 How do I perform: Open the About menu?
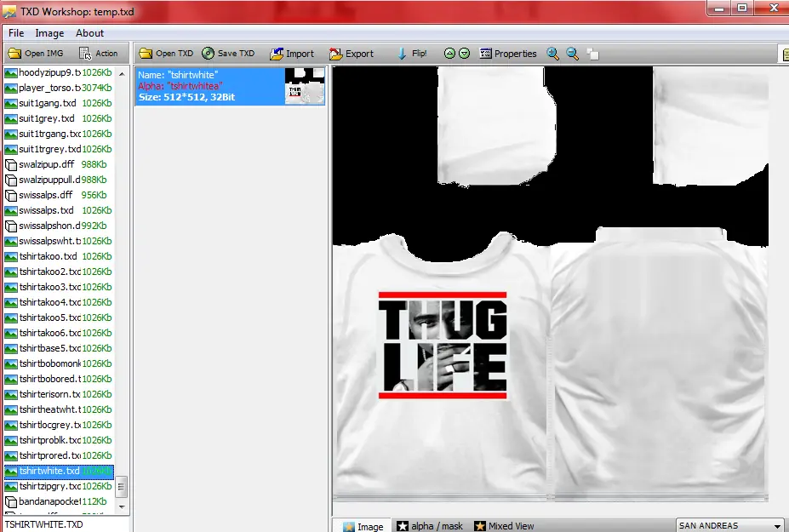pyautogui.click(x=89, y=33)
